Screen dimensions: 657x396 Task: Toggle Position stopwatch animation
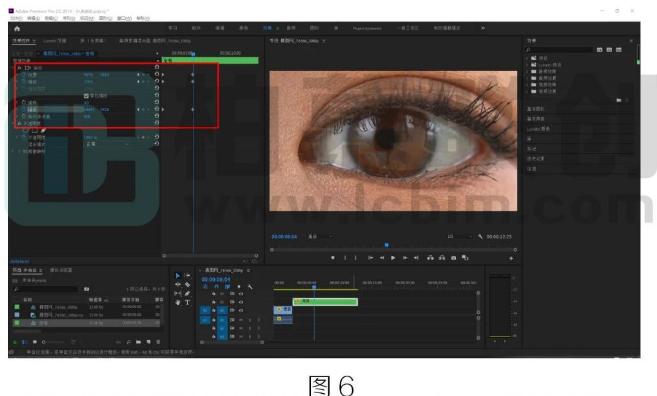pos(24,75)
